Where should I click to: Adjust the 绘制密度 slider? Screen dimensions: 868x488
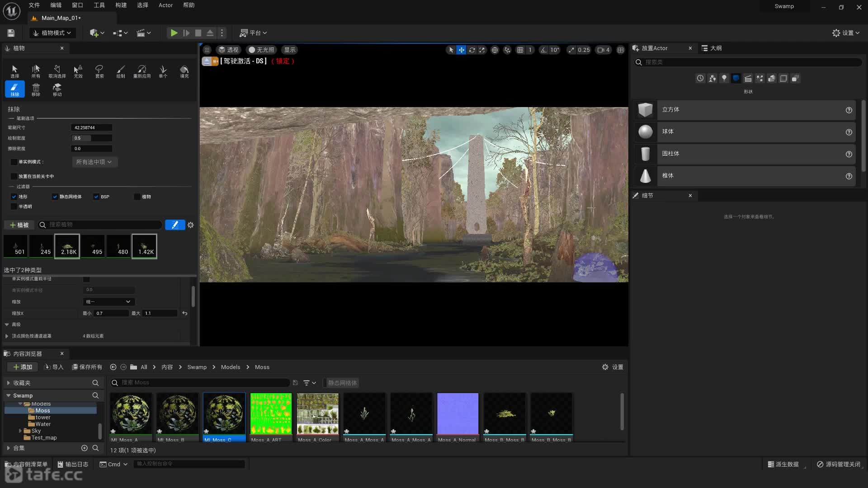tap(92, 138)
